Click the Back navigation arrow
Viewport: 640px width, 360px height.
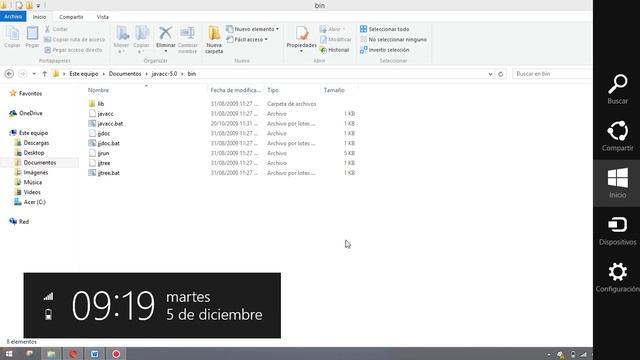tap(9, 74)
